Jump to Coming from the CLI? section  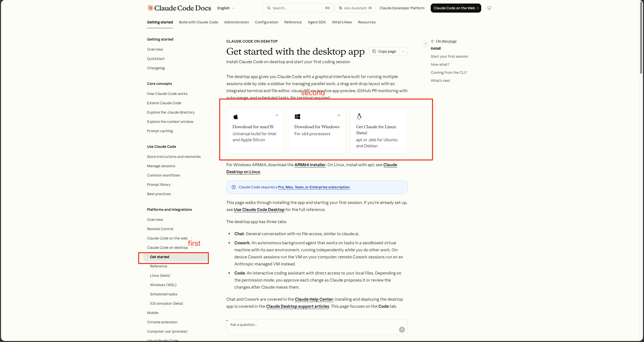pyautogui.click(x=449, y=73)
